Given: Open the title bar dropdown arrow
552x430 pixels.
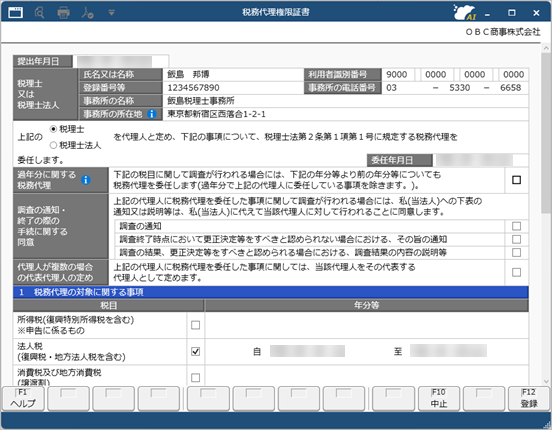Looking at the screenshot, I should [112, 13].
